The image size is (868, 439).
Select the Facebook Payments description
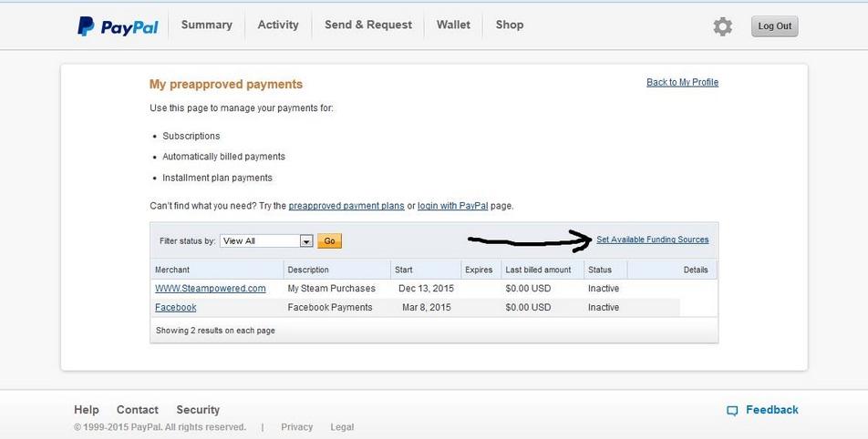point(330,308)
